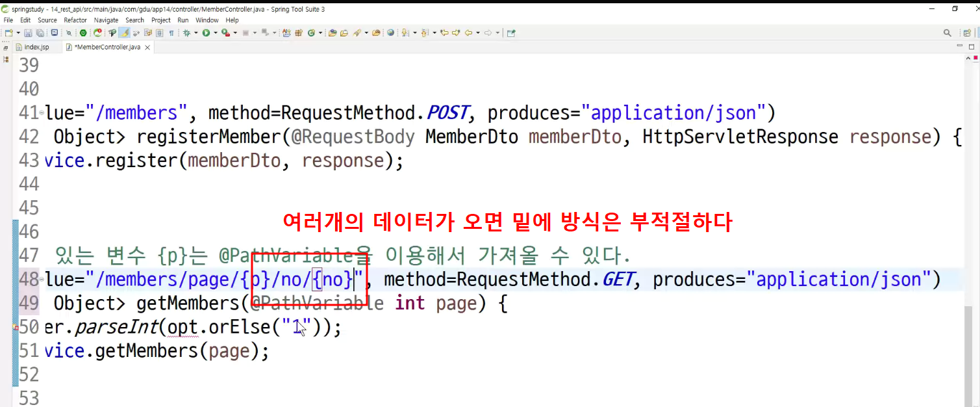Screen dimensions: 980x407
Task: Open the Edit menu
Action: pos(25,20)
